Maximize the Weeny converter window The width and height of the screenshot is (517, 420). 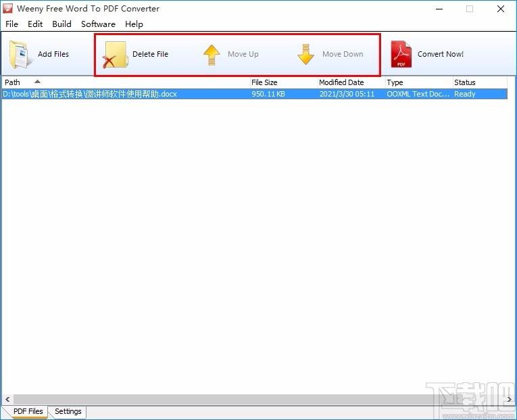click(470, 9)
